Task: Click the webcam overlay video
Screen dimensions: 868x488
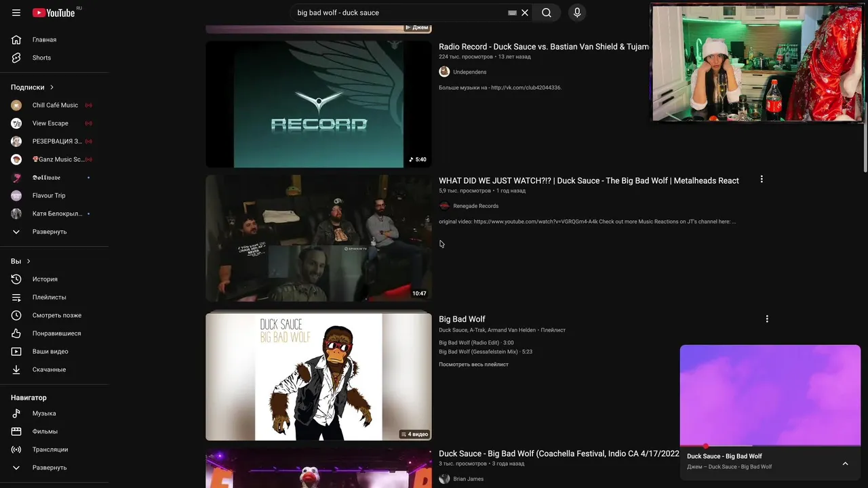Action: coord(757,62)
